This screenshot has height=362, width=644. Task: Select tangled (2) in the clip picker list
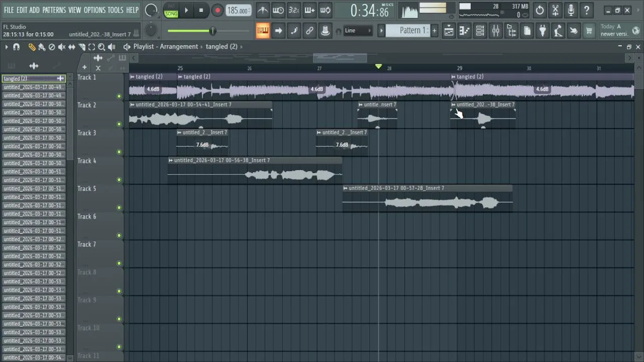coord(34,78)
